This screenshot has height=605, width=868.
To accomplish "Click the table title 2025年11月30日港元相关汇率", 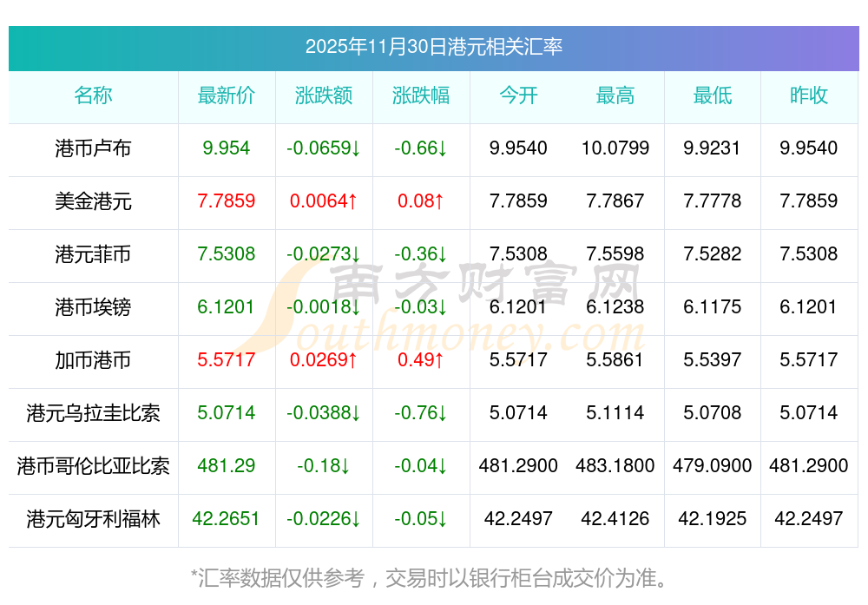I will (434, 47).
